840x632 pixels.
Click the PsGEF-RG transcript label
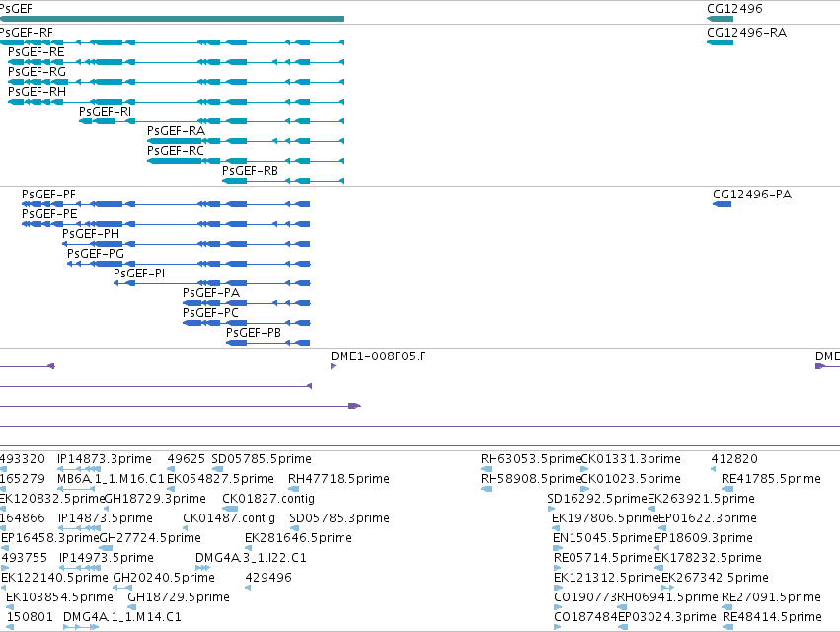37,72
